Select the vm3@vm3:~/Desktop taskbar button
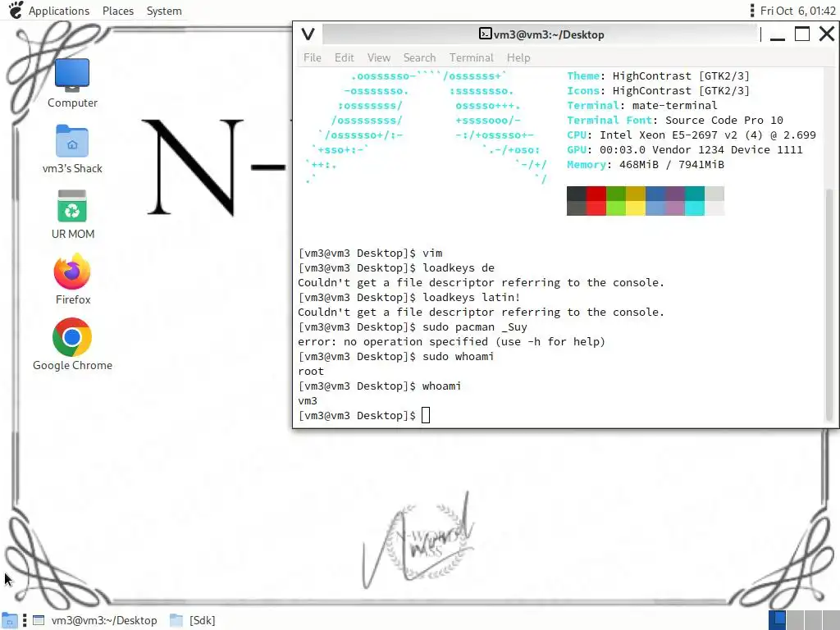The width and height of the screenshot is (840, 630). [95, 620]
